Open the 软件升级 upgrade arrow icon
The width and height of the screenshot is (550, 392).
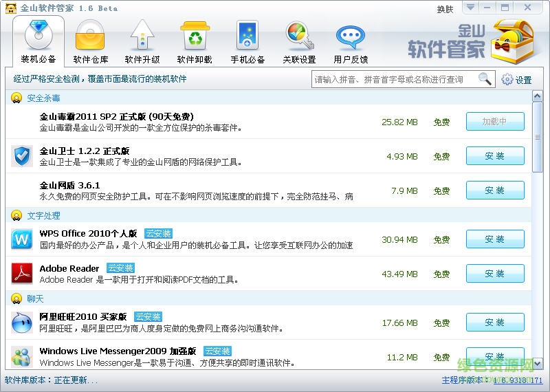(x=142, y=35)
